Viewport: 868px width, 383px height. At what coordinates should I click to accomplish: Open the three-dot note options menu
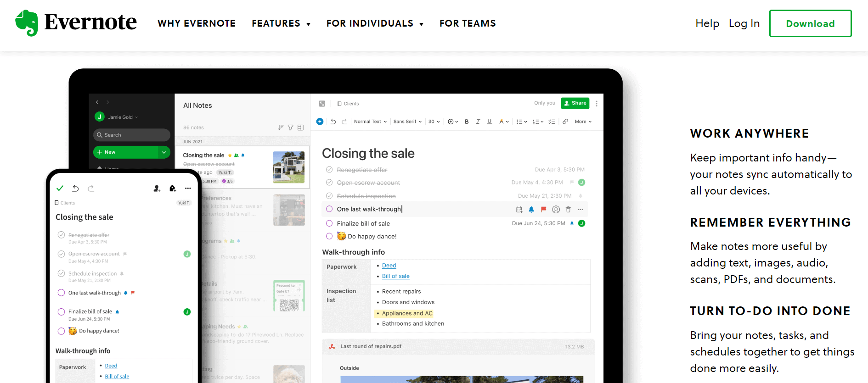tap(597, 104)
